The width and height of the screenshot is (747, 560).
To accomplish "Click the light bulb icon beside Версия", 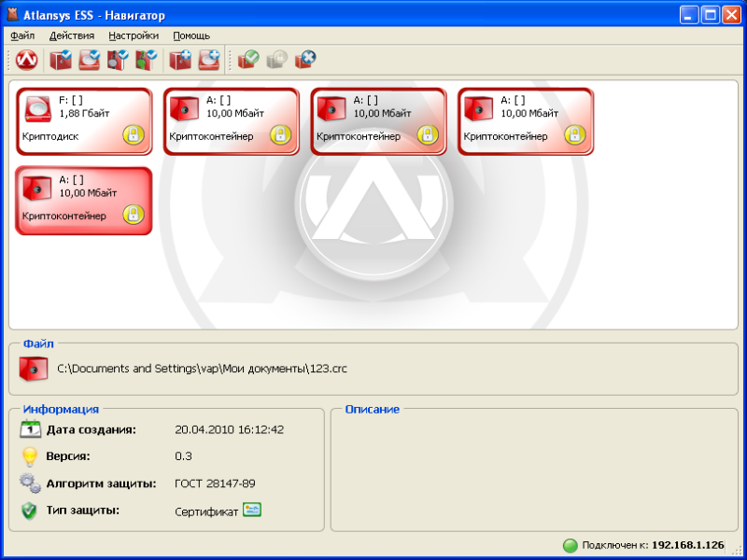I will tap(30, 456).
